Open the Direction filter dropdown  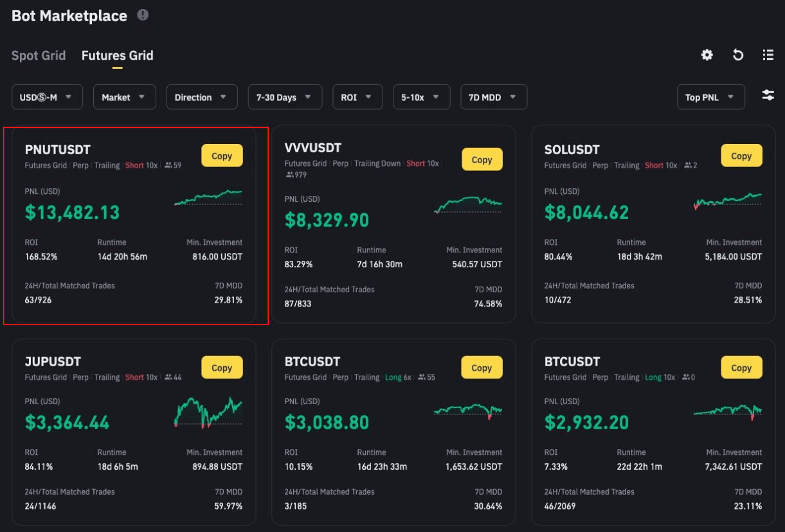pos(201,97)
